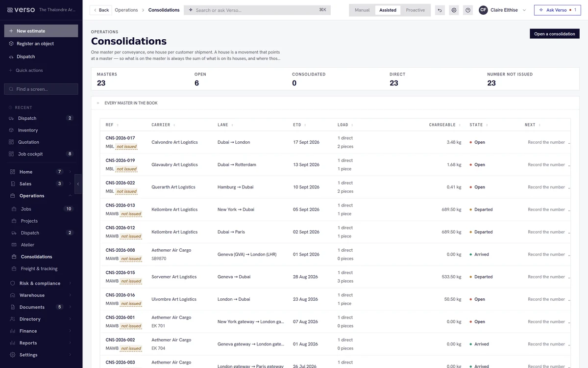The height and width of the screenshot is (368, 588).
Task: Open the Ask Verso assistant
Action: pos(557,10)
